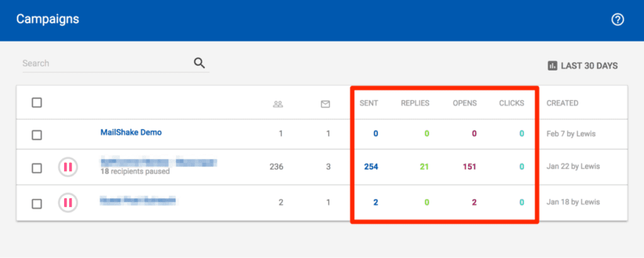Click the CREATED column header

pos(562,103)
